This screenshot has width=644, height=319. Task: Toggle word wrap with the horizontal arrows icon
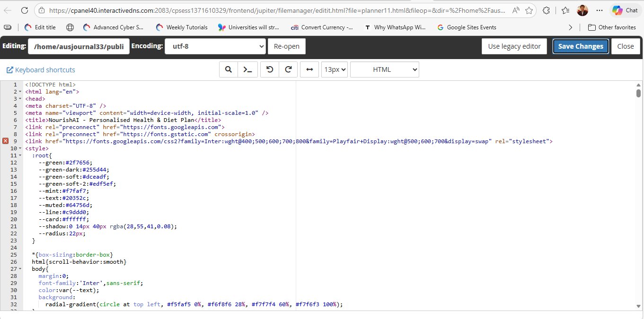[x=309, y=69]
